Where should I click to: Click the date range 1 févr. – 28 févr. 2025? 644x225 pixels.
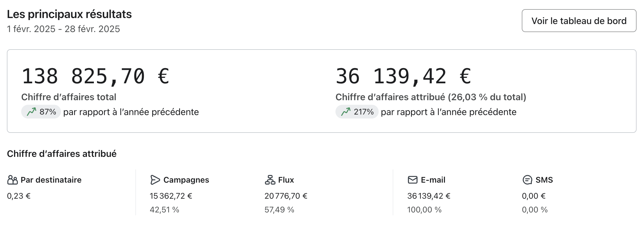coord(63,29)
